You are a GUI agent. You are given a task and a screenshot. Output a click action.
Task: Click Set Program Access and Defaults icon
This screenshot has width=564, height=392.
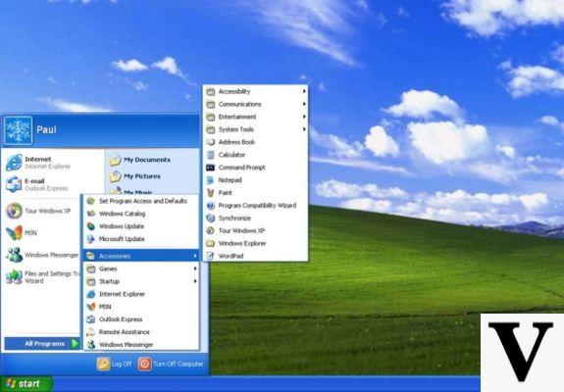(x=91, y=201)
